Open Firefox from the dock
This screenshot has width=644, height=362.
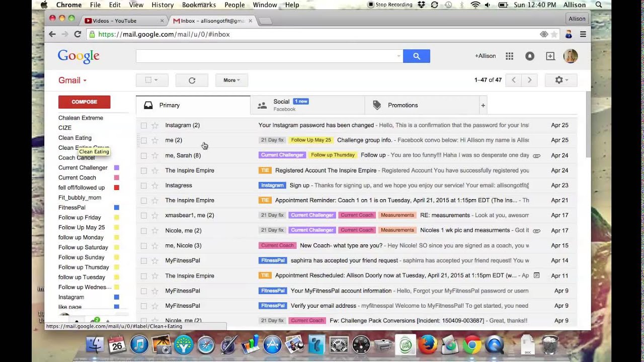coord(428,344)
